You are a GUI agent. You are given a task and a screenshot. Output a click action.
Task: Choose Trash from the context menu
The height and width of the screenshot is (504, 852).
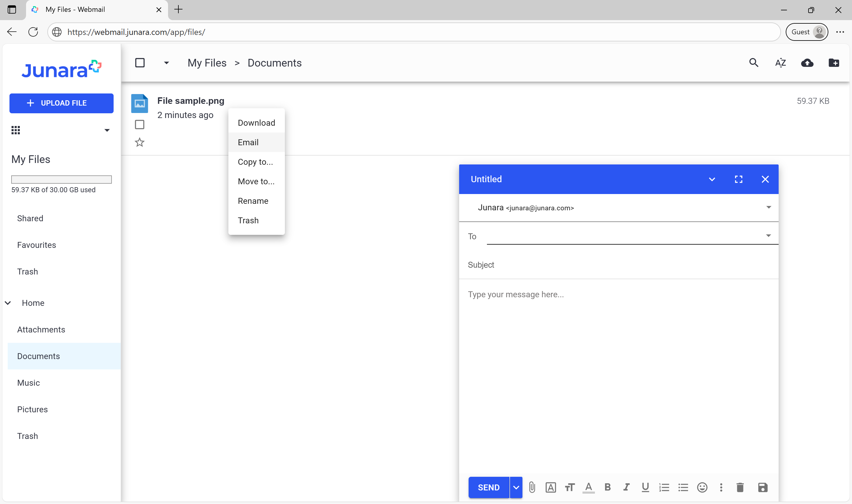pyautogui.click(x=256, y=220)
